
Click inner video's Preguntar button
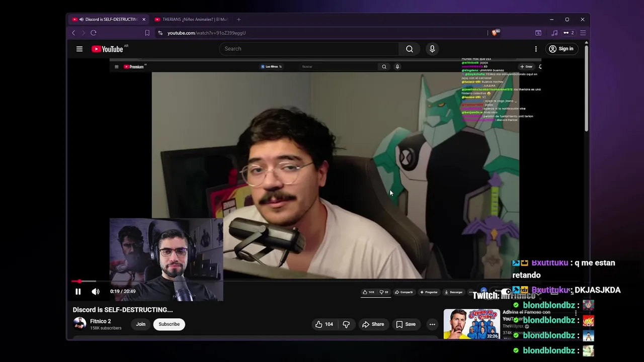pos(429,292)
